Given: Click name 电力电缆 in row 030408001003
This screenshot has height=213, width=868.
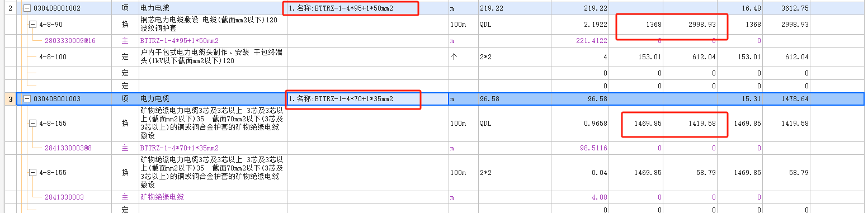Looking at the screenshot, I should click(x=155, y=99).
